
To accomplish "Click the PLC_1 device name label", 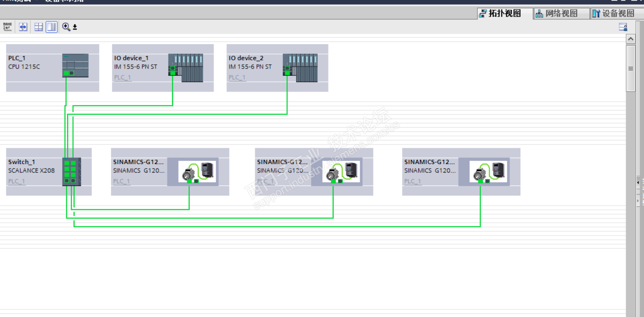I will pos(17,58).
